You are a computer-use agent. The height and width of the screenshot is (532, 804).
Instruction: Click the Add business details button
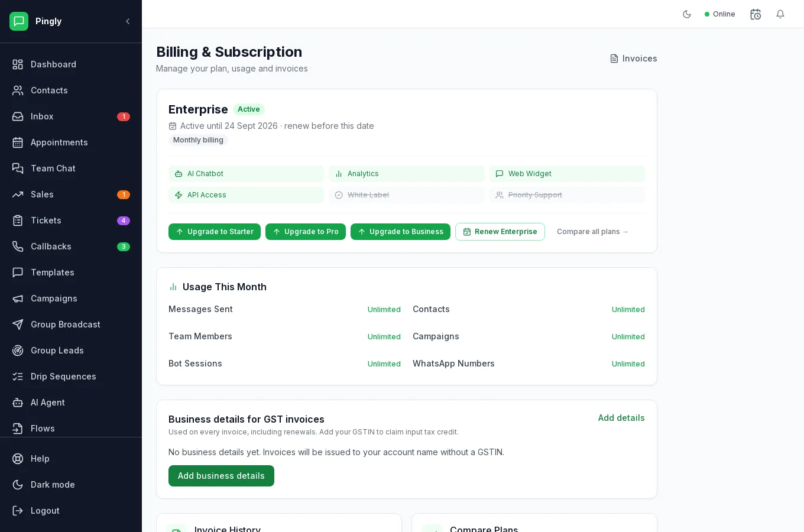221,476
